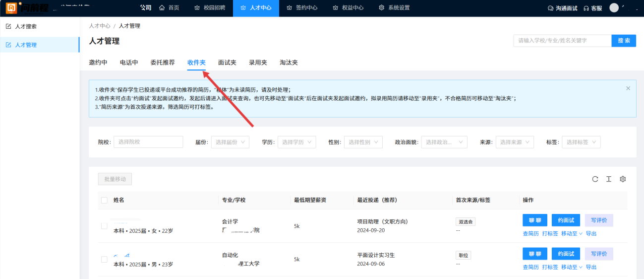Click the 双选会 source tag
Image resolution: width=644 pixels, height=279 pixels.
click(466, 222)
